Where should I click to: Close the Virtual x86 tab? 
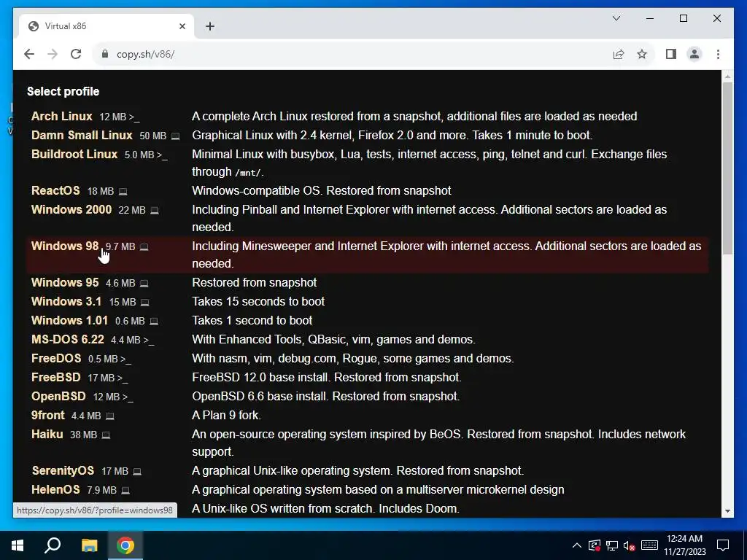pos(182,26)
